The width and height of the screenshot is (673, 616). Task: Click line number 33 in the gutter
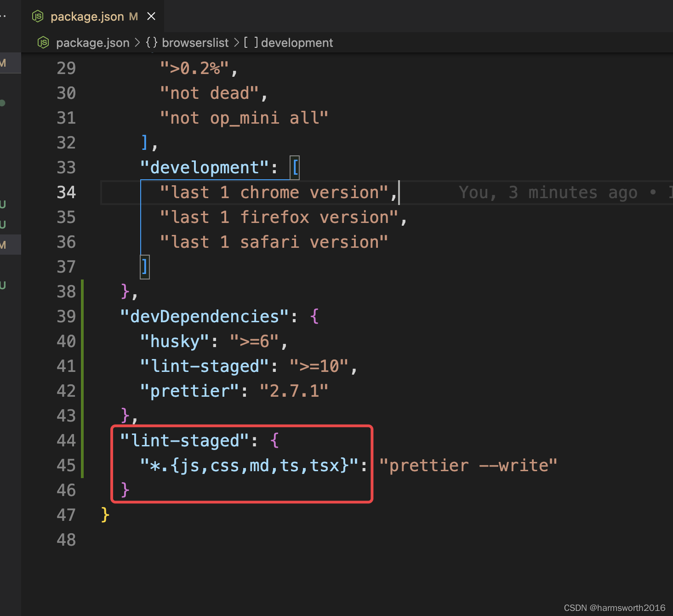click(x=66, y=167)
